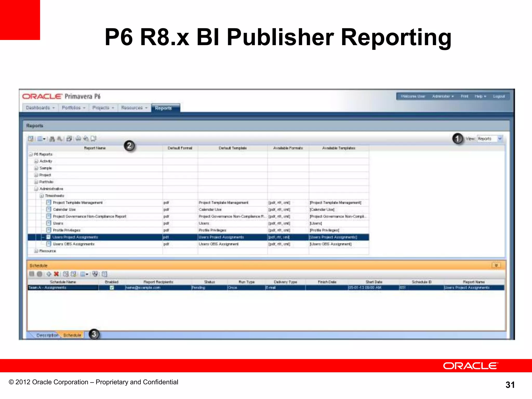Image resolution: width=532 pixels, height=399 pixels.
Task: Click the Status column header in Schedule
Action: [209, 282]
